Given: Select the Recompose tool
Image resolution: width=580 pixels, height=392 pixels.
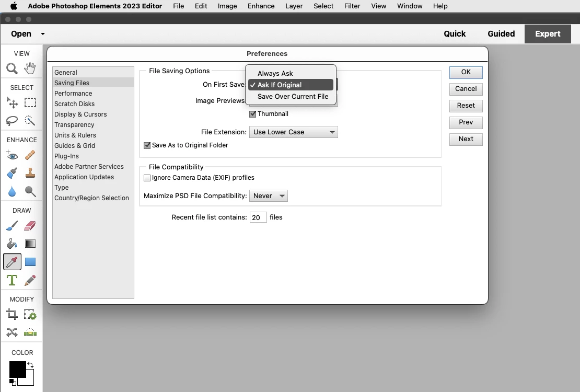Looking at the screenshot, I should (30, 315).
